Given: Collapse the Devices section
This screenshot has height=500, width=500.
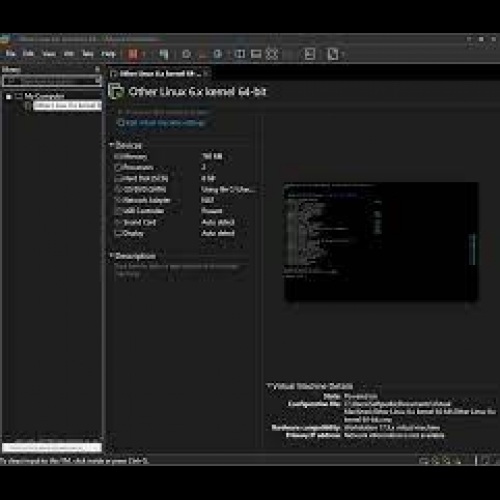Looking at the screenshot, I should [x=111, y=145].
